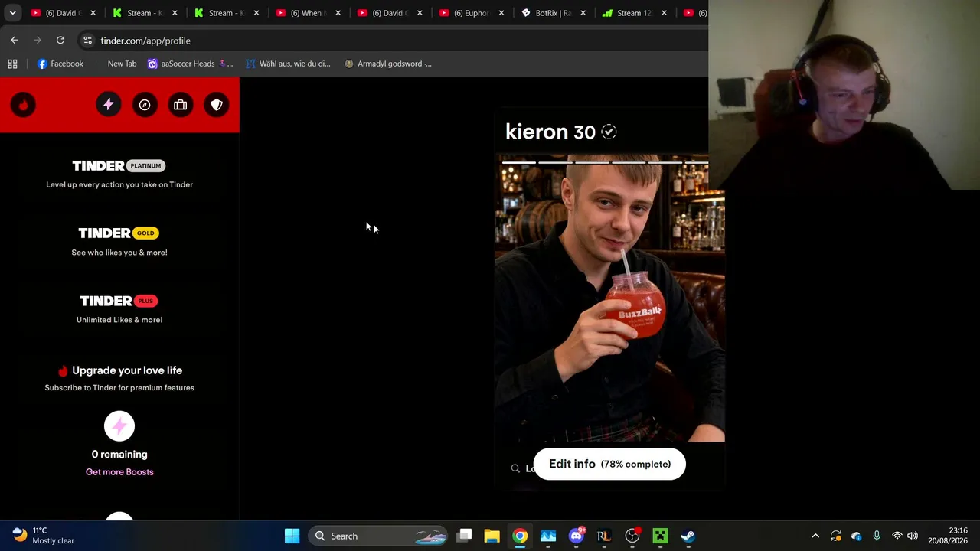Screen dimensions: 980x551
Task: Open the Facebook bookmark
Action: pyautogui.click(x=60, y=64)
